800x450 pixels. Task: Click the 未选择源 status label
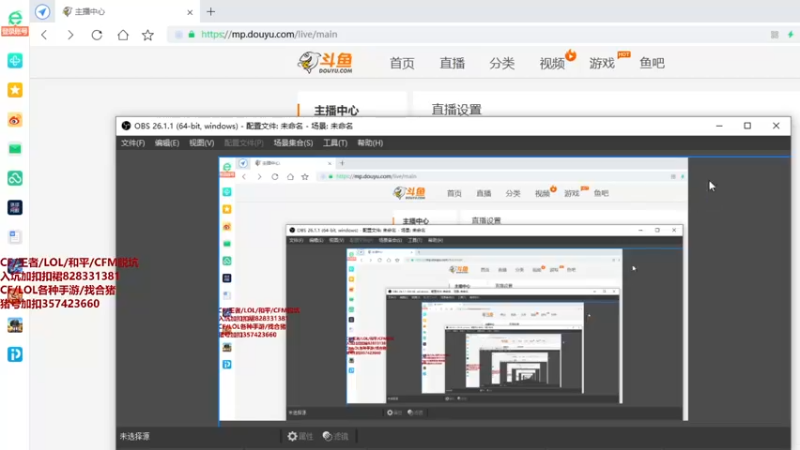[135, 437]
